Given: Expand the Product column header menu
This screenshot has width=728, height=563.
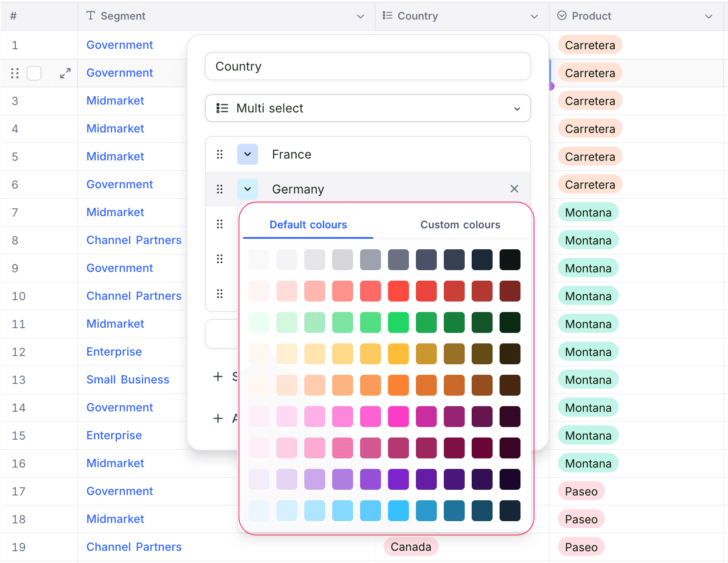Looking at the screenshot, I should point(709,17).
